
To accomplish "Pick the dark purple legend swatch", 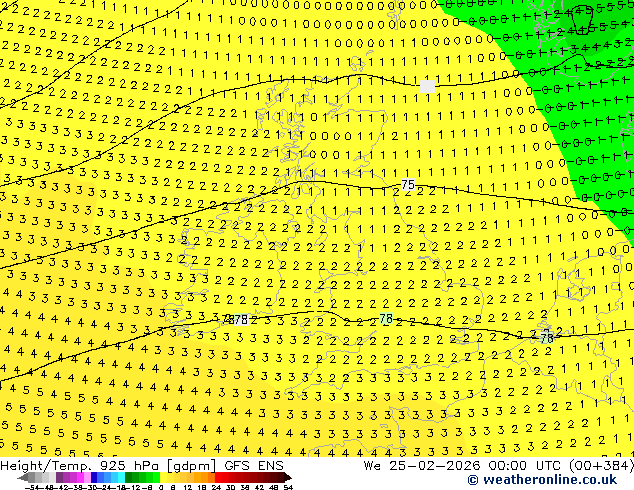I will click(59, 477).
